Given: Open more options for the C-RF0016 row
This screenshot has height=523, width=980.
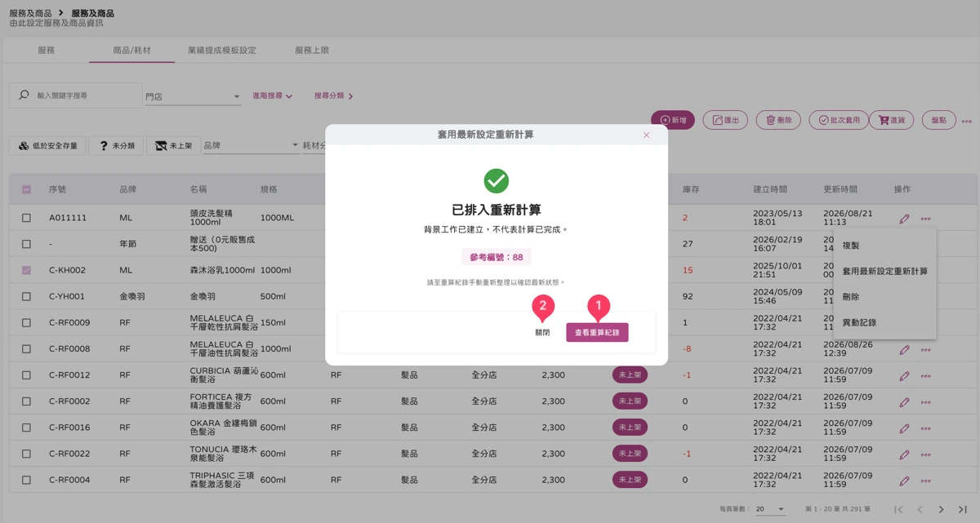Looking at the screenshot, I should (x=925, y=428).
